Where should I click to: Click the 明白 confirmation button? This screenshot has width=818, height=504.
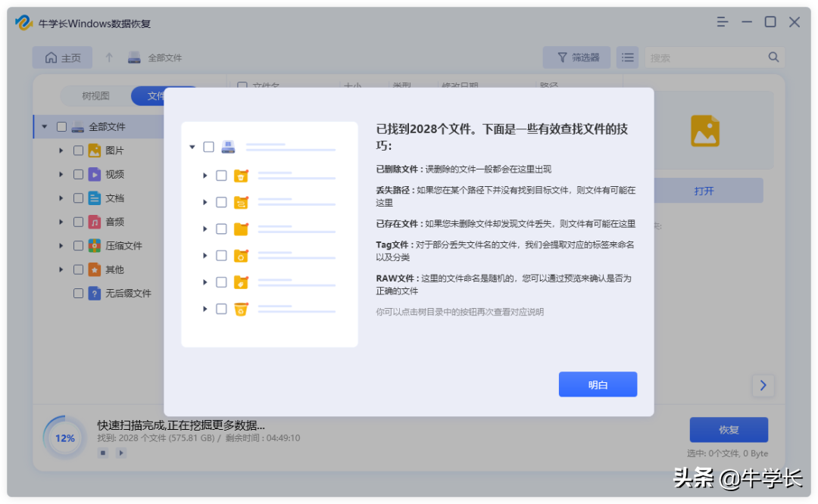(x=598, y=384)
